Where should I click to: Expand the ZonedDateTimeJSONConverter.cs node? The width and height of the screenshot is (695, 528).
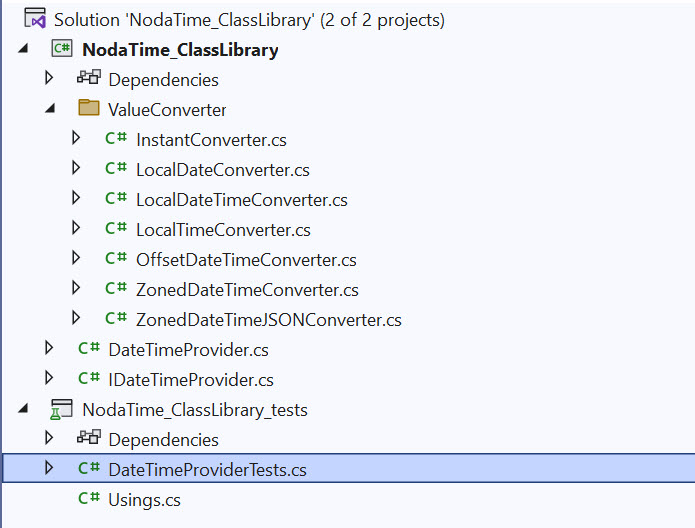pyautogui.click(x=76, y=319)
